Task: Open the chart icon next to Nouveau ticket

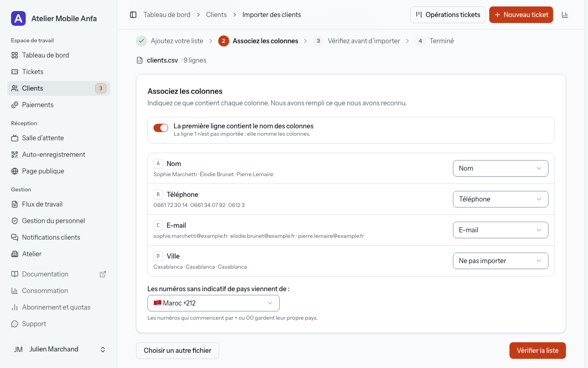Action: 565,15
